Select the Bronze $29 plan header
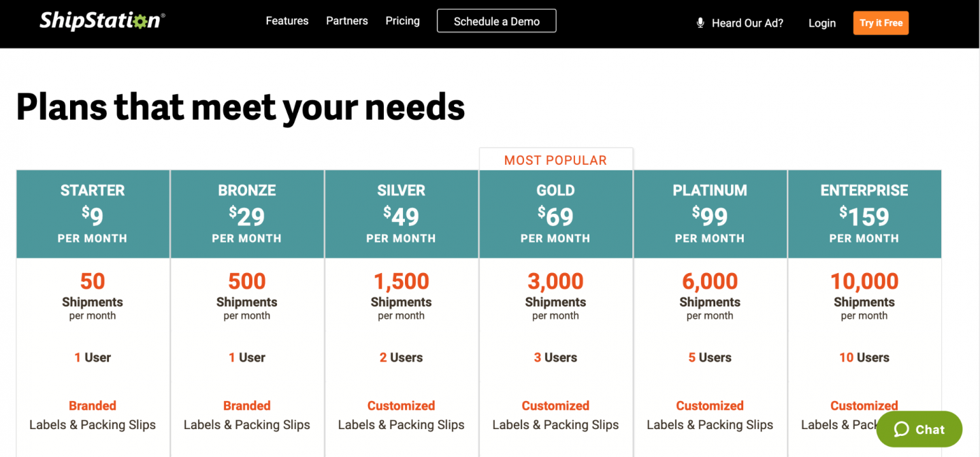 (247, 214)
